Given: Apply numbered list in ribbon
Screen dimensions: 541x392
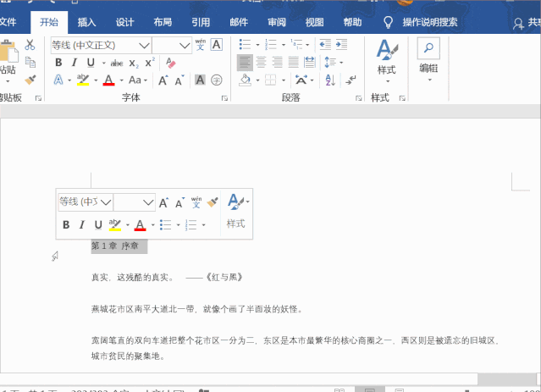Looking at the screenshot, I should click(x=271, y=44).
